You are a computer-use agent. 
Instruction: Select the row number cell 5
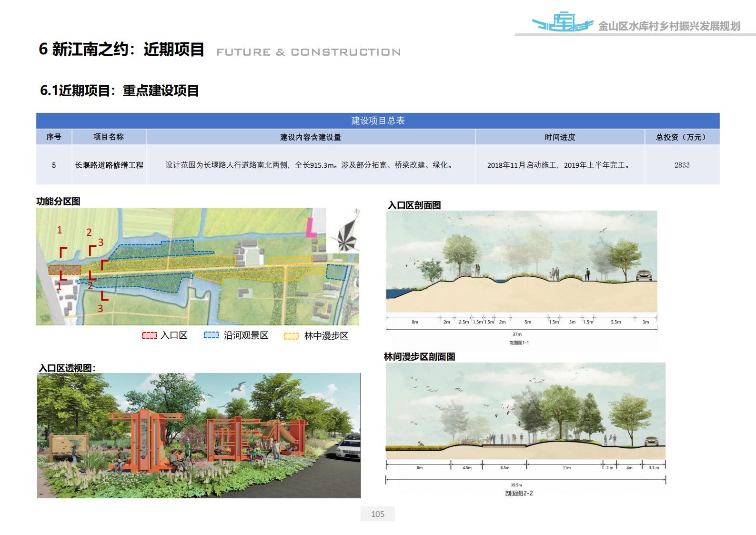pos(54,165)
